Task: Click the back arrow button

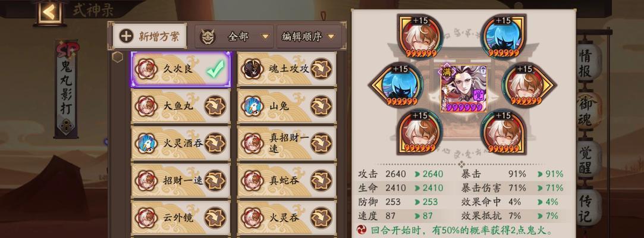Action: tap(49, 12)
